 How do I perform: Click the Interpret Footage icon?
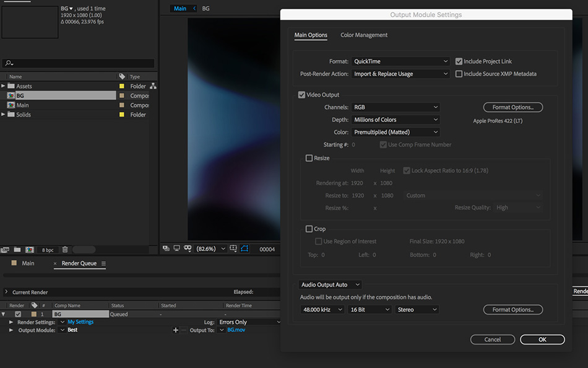(x=5, y=250)
